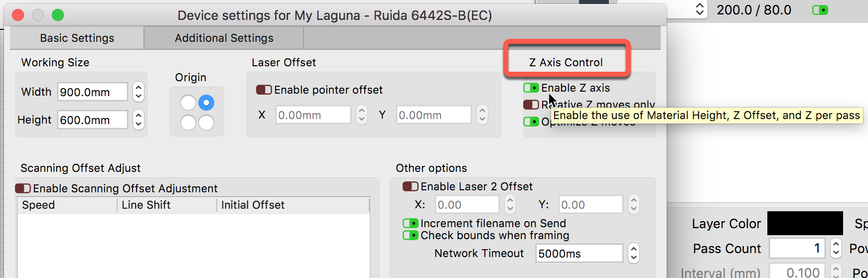Click the Width stepper arrows
Screen dimensions: 868x278
[x=139, y=92]
